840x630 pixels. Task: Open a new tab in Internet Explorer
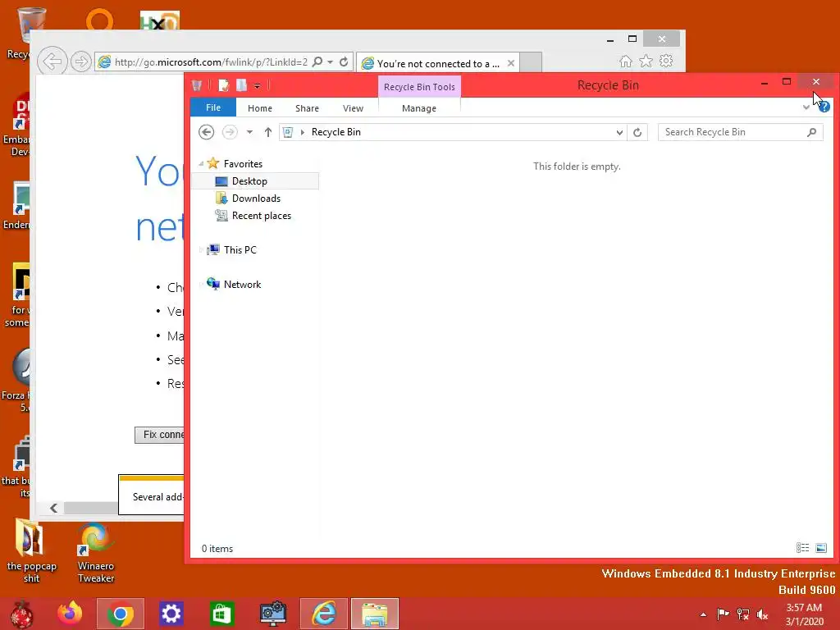coord(531,62)
